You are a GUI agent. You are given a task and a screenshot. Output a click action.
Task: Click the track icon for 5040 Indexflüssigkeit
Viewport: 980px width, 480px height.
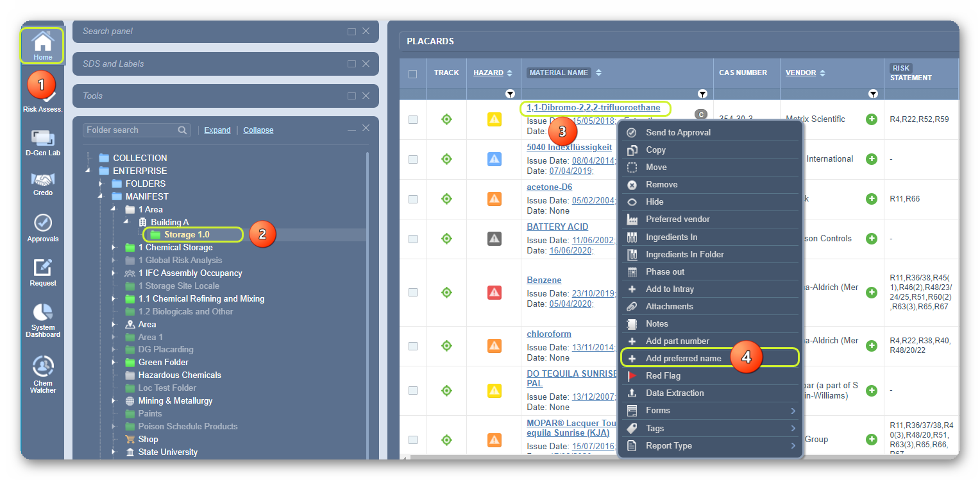click(x=446, y=159)
